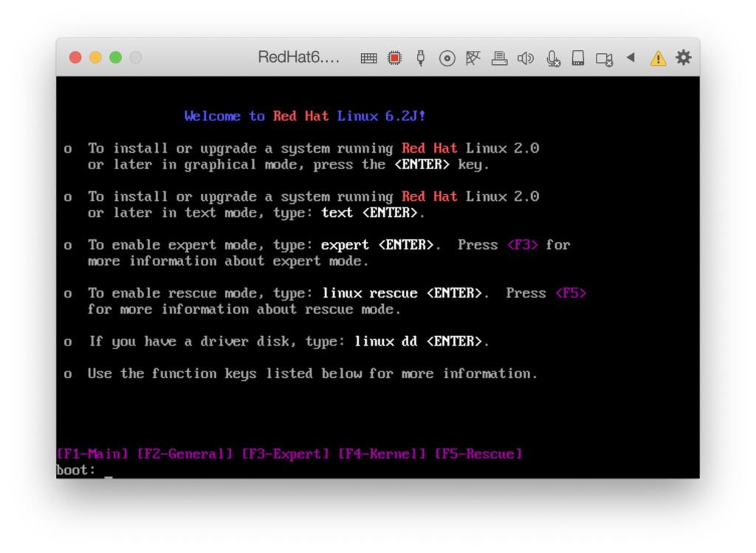
Task: Click the F1-Main label at bottom
Action: click(x=92, y=453)
